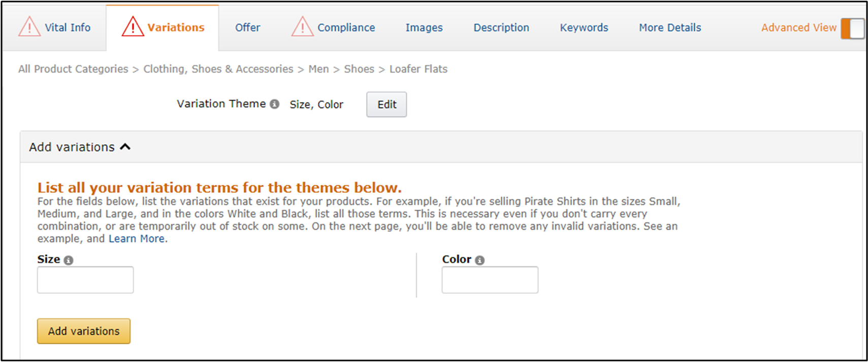
Task: Focus the Color text box
Action: (490, 280)
